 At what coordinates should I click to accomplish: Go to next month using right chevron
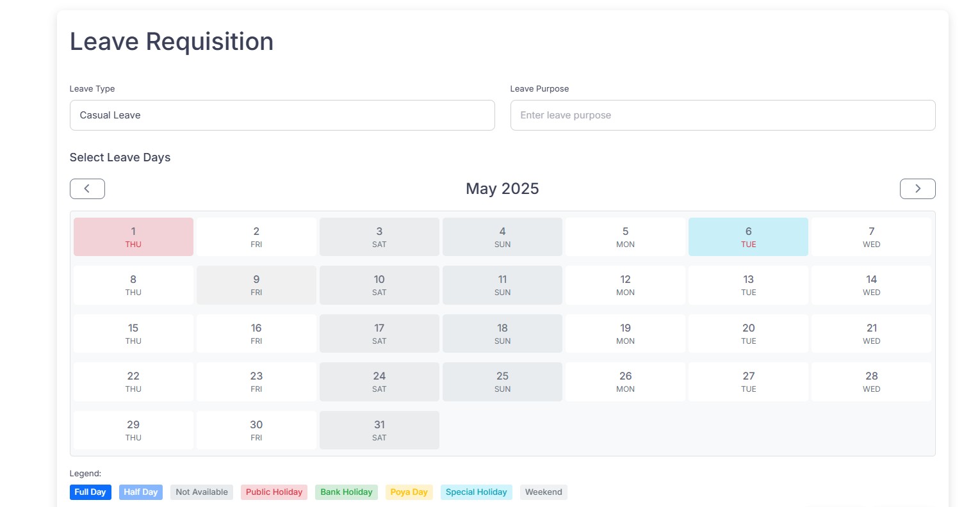[x=917, y=189]
